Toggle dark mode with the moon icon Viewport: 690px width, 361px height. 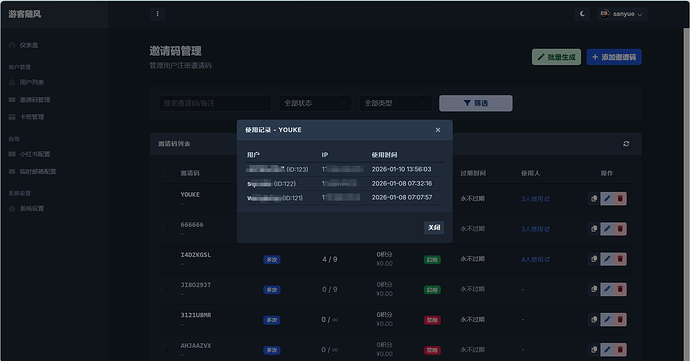[x=582, y=14]
